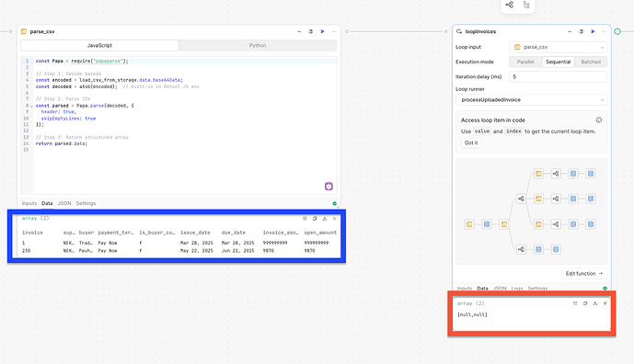The height and width of the screenshot is (364, 634).
Task: Run the loopInvoices block
Action: [593, 31]
